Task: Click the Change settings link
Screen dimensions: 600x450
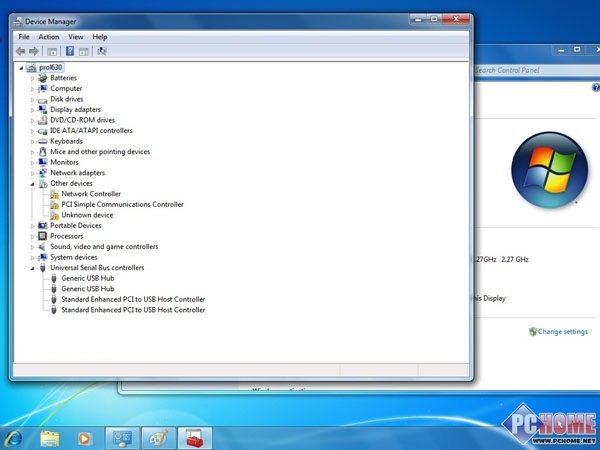Action: tap(562, 332)
